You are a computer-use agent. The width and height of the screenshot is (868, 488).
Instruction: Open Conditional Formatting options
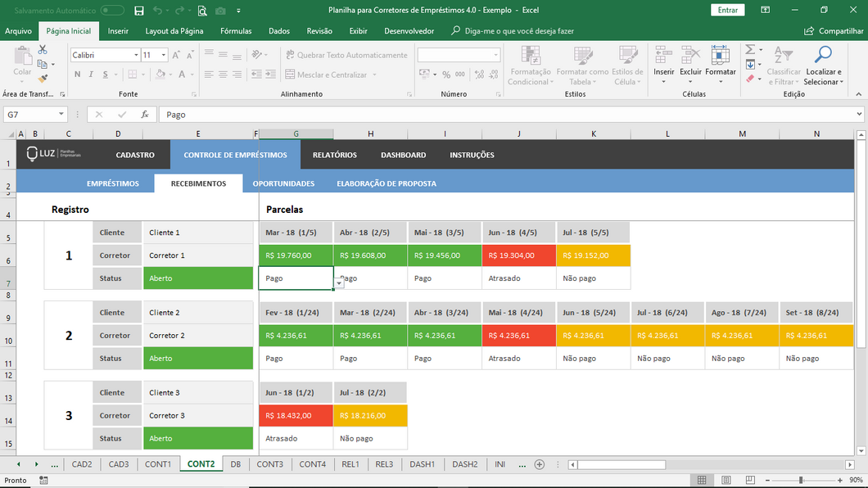(x=531, y=66)
